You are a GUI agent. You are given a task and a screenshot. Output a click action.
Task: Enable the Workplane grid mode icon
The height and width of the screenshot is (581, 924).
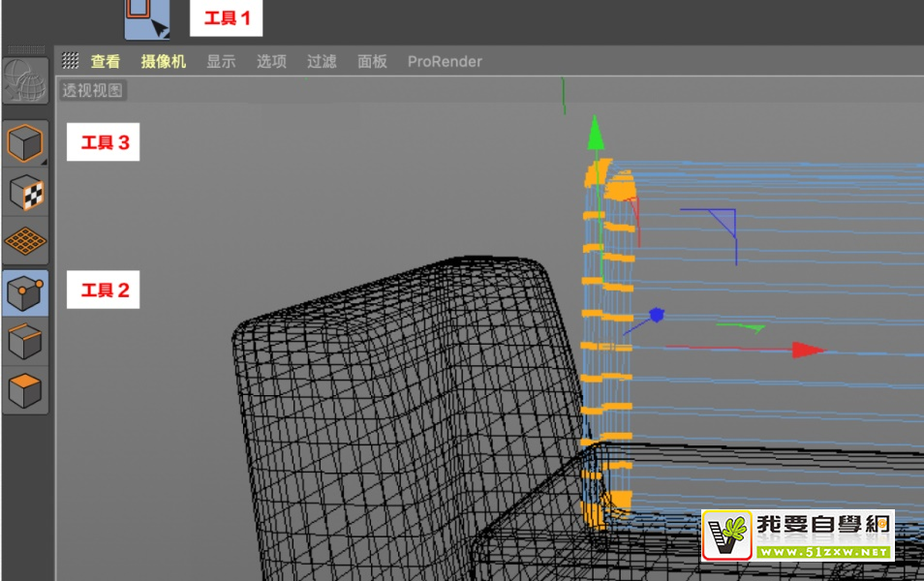coord(25,240)
